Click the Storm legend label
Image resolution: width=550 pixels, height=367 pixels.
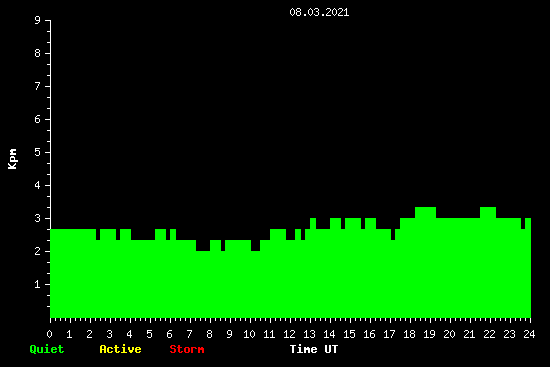(187, 349)
